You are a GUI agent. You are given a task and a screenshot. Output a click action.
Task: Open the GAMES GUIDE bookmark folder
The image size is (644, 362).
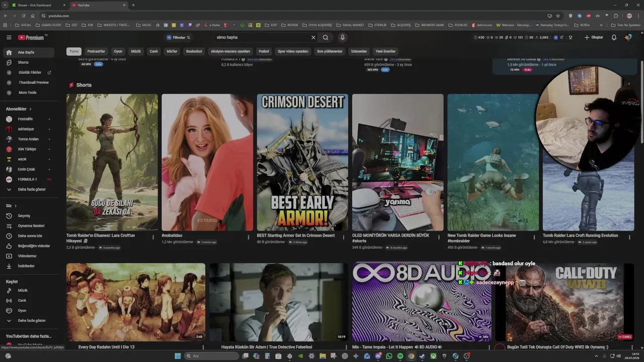pyautogui.click(x=48, y=25)
